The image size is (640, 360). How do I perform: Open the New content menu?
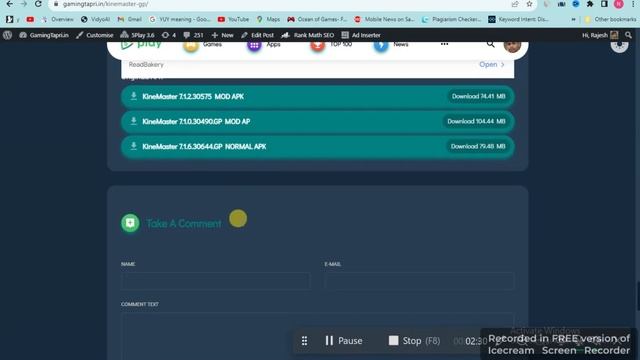click(x=222, y=35)
